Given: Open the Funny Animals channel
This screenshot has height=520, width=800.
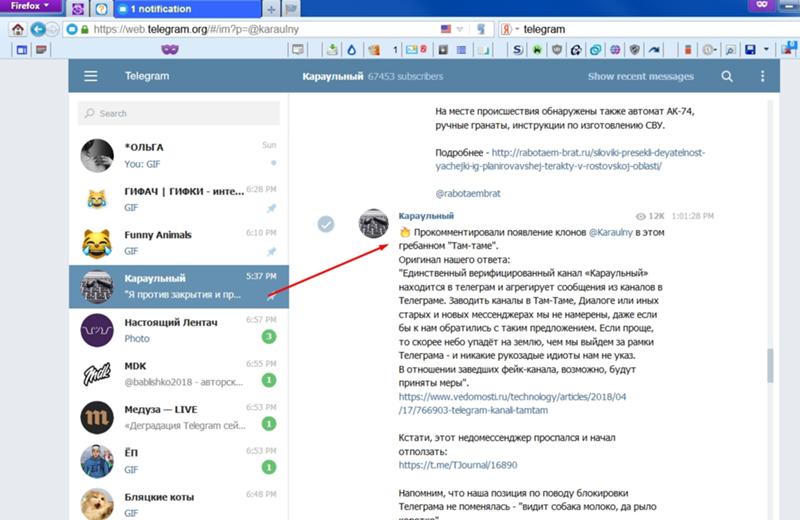Looking at the screenshot, I should click(x=179, y=243).
